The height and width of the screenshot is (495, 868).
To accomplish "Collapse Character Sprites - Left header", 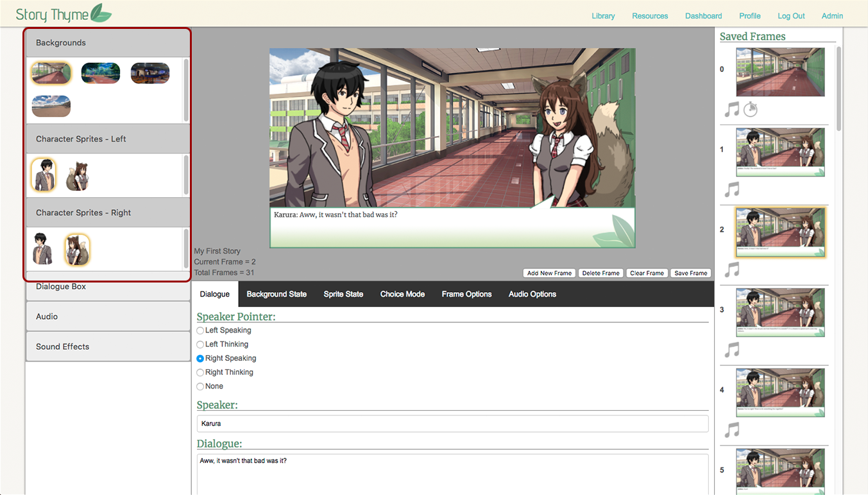I will tap(108, 139).
